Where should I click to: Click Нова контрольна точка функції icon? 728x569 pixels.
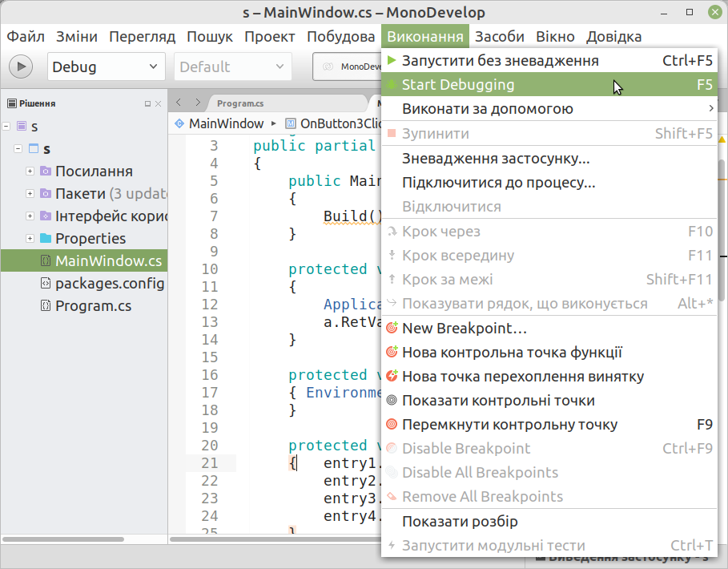coord(392,352)
